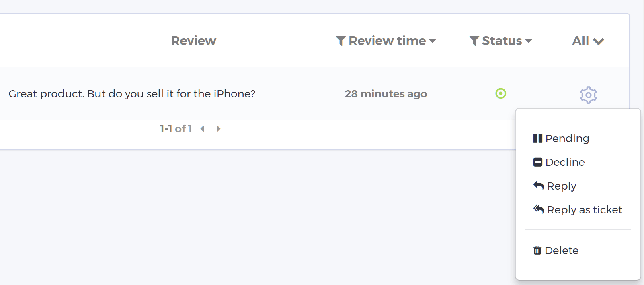Click the trash can icon next to Delete
This screenshot has width=644, height=285.
pyautogui.click(x=537, y=250)
